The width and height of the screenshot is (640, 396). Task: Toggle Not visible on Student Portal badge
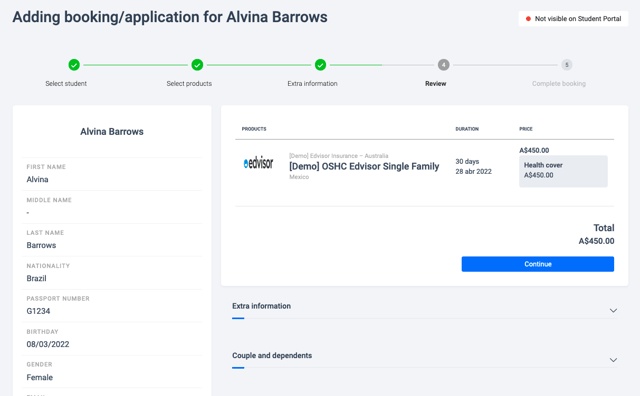573,19
